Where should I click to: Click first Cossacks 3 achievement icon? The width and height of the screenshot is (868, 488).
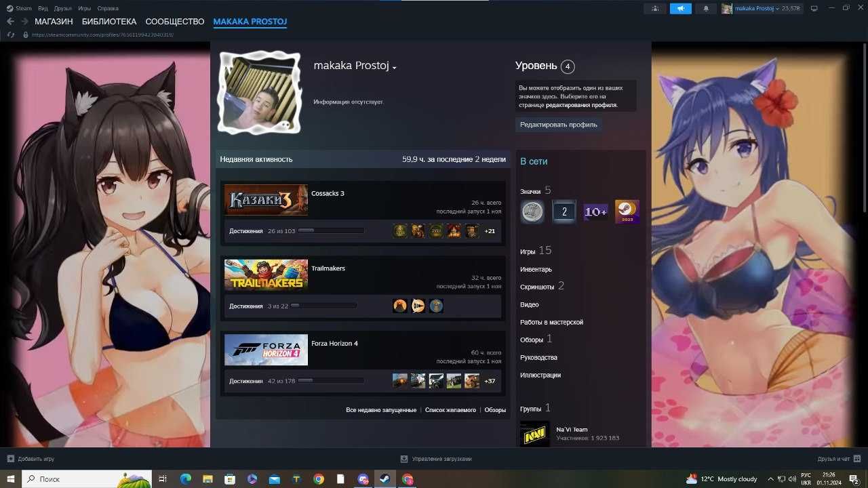(400, 231)
